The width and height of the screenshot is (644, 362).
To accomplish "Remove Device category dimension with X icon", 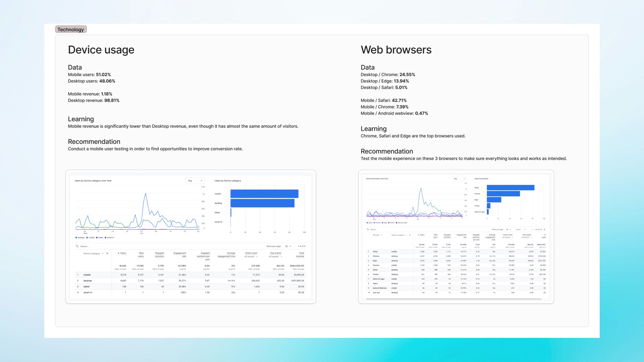I will tap(410, 235).
